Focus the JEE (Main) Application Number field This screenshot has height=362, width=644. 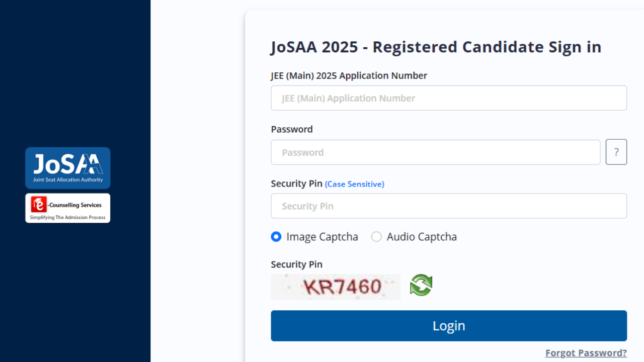[x=448, y=98]
